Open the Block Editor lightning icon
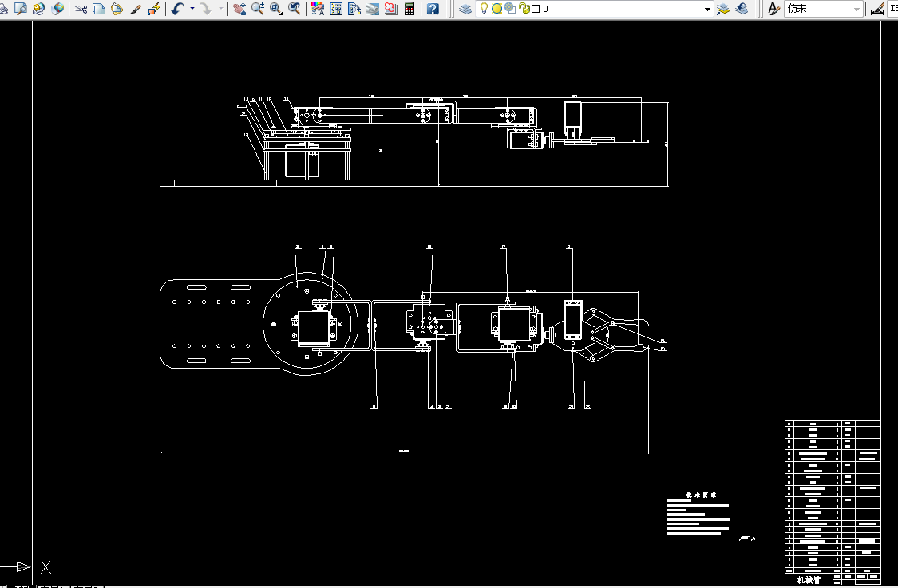Viewport: 898px width, 588px height. coord(153,9)
